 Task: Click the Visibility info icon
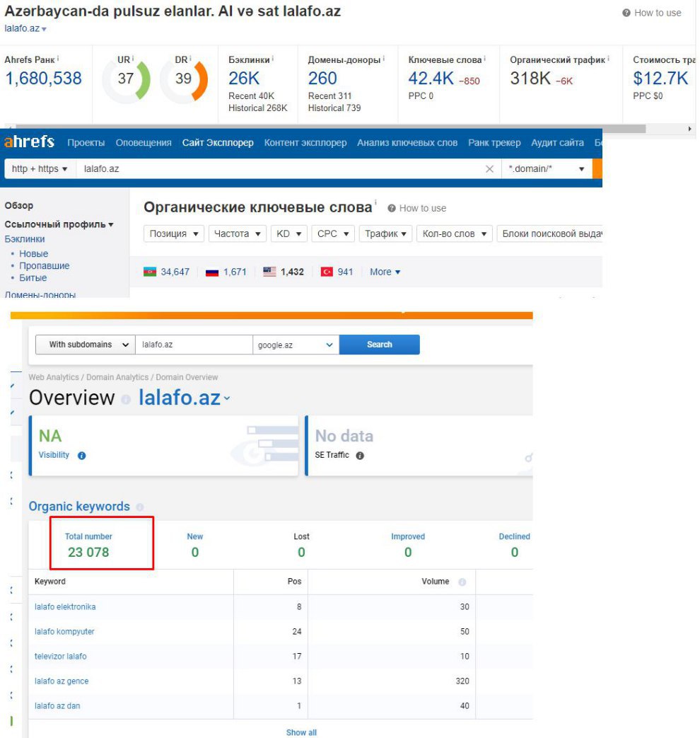pyautogui.click(x=81, y=455)
